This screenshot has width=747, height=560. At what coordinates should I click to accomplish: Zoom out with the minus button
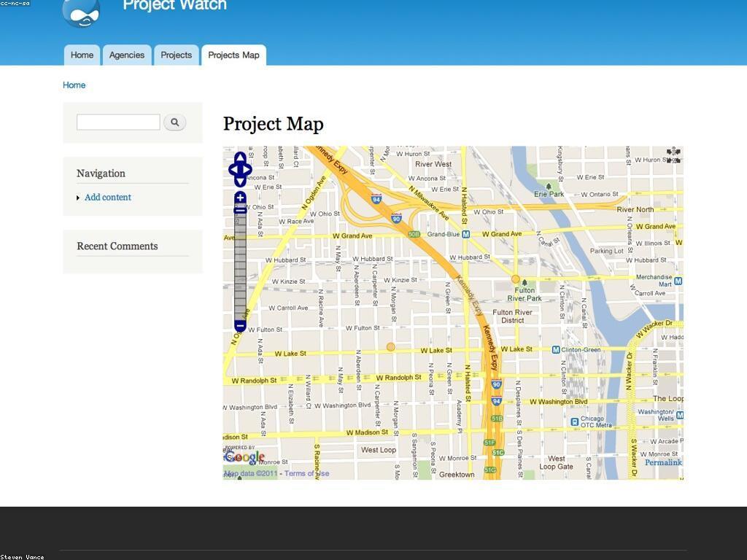(240, 326)
